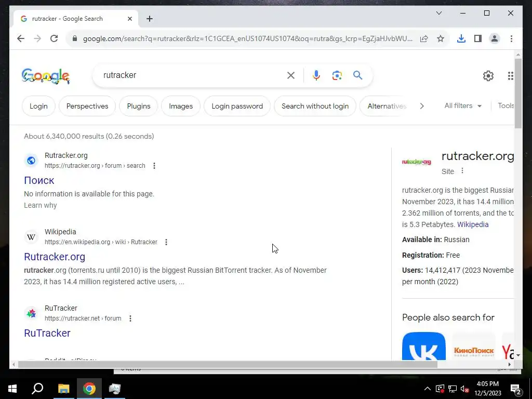Select the Login filter chip
The height and width of the screenshot is (399, 532).
click(x=38, y=106)
